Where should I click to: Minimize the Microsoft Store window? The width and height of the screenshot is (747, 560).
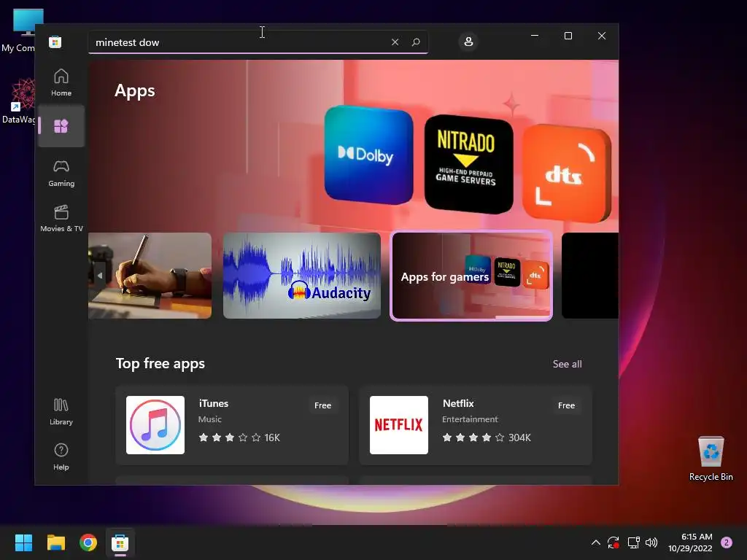[535, 36]
